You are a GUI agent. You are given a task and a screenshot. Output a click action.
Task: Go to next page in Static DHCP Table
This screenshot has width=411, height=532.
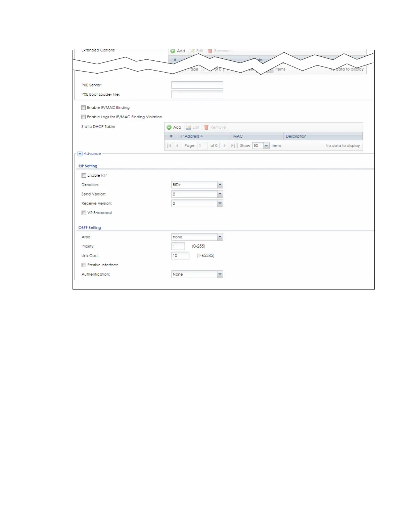pyautogui.click(x=224, y=146)
